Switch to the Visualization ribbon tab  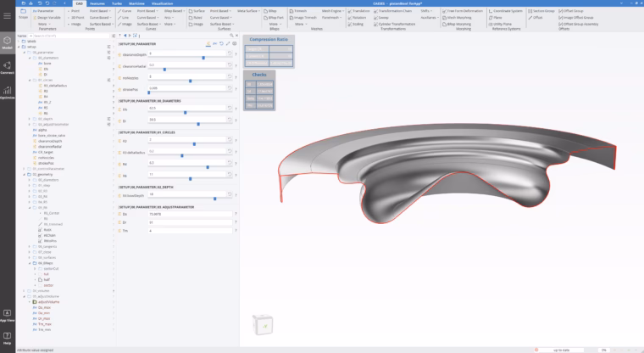(x=162, y=3)
